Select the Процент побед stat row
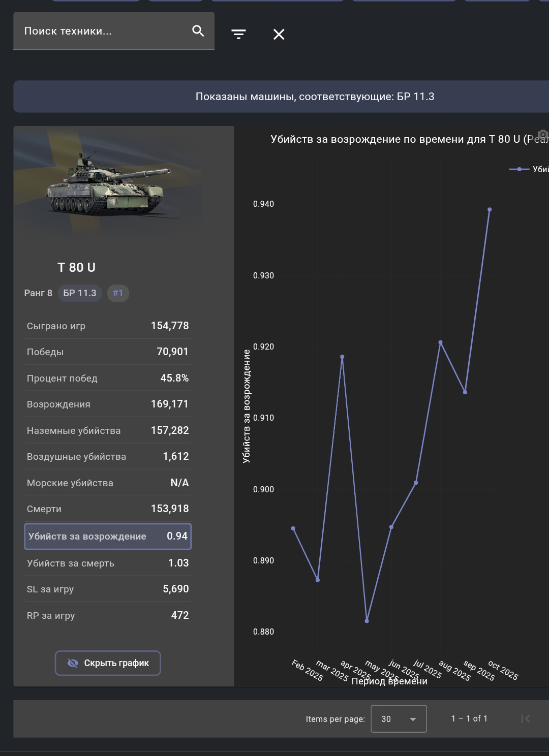This screenshot has height=756, width=549. pyautogui.click(x=108, y=378)
